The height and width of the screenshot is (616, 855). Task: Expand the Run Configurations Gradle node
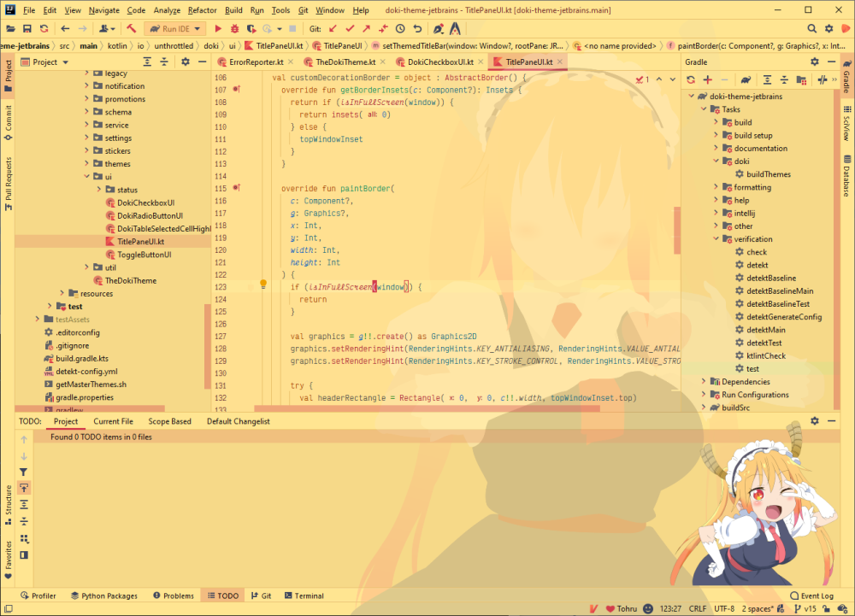[x=704, y=395]
